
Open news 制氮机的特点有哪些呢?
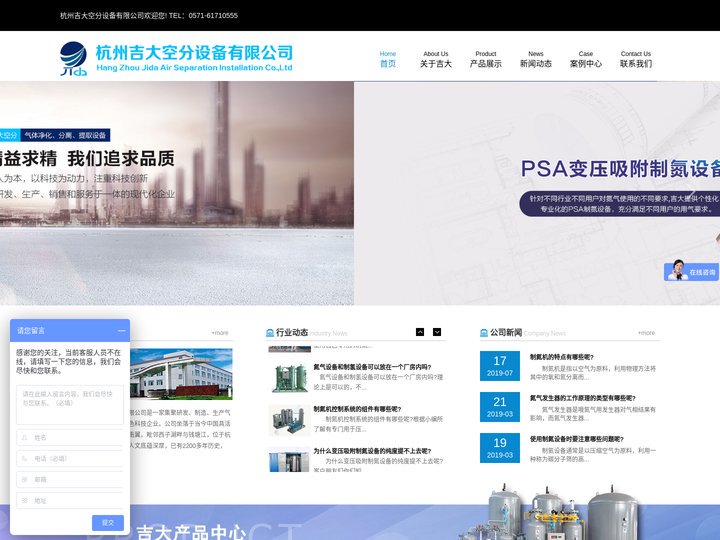pos(562,357)
